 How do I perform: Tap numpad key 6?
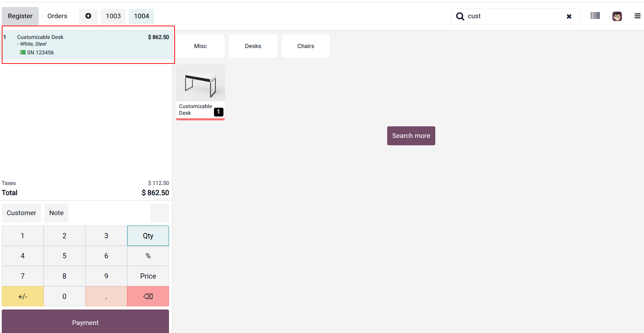click(x=106, y=256)
